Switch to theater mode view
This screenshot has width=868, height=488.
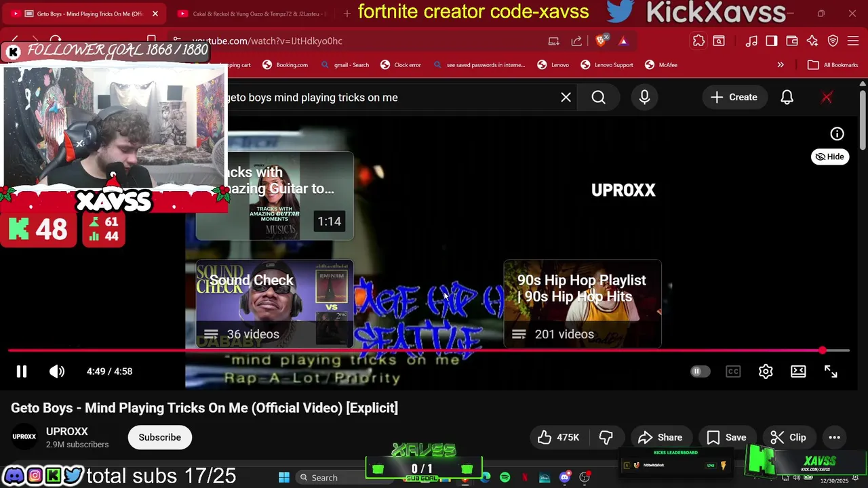798,371
